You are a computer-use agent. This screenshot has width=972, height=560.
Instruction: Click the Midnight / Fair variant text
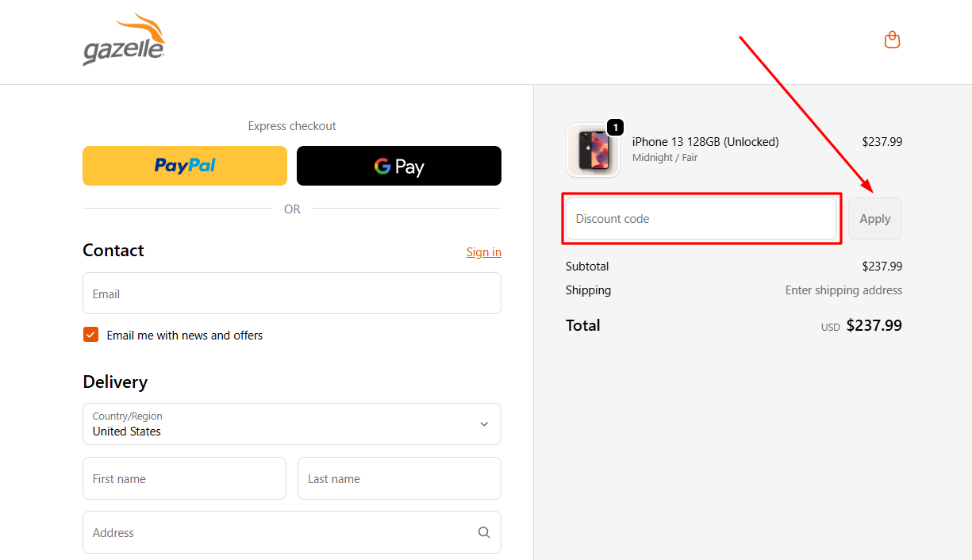point(665,158)
